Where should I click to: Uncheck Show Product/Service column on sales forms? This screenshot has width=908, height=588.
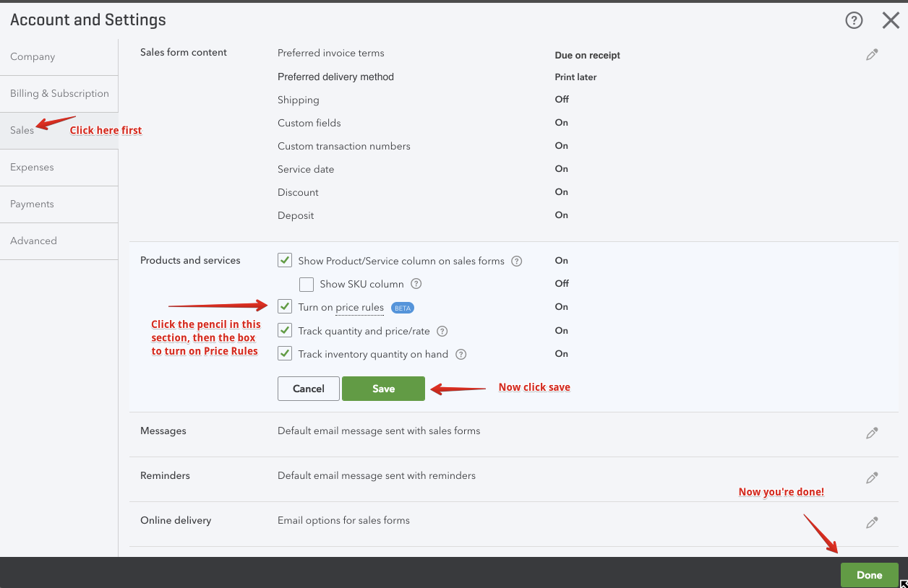click(x=285, y=260)
